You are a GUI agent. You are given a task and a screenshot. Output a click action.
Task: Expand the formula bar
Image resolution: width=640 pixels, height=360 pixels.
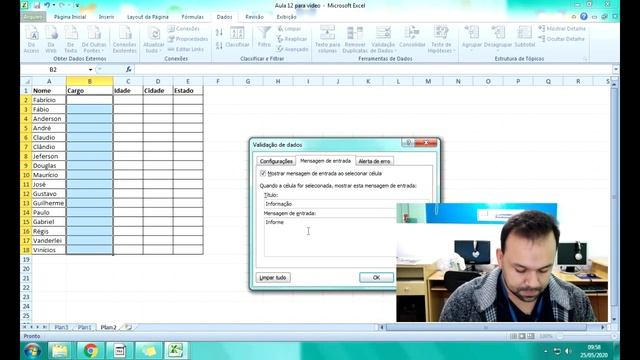point(616,70)
